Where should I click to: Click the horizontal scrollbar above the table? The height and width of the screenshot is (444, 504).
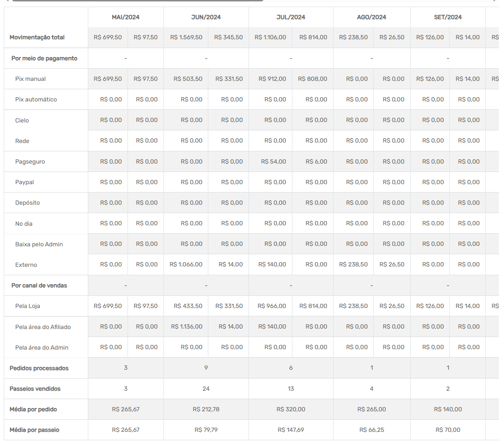(x=138, y=0)
